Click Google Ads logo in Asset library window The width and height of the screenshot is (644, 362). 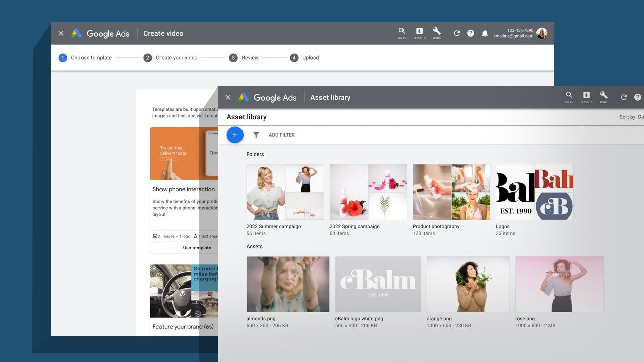pyautogui.click(x=267, y=97)
